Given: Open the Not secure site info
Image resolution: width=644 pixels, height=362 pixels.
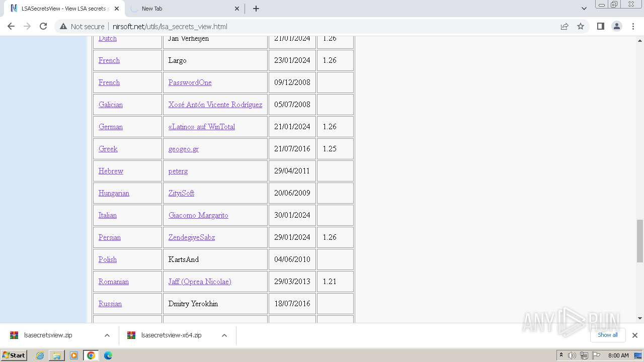Looking at the screenshot, I should pyautogui.click(x=82, y=27).
